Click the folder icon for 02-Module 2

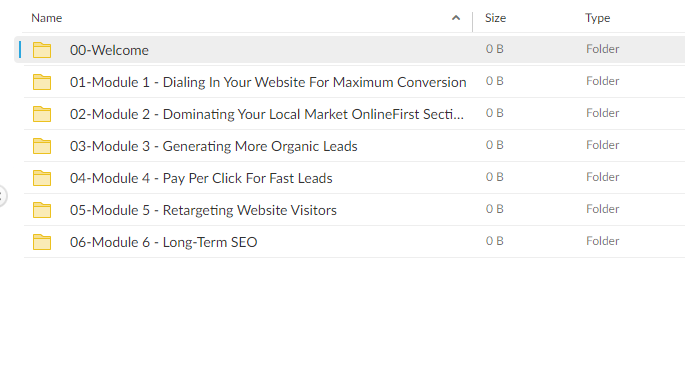[42, 114]
